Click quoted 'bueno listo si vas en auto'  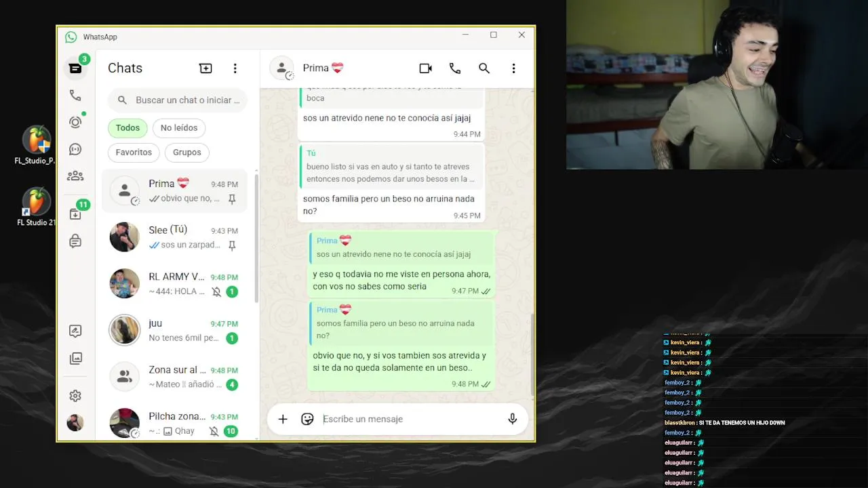(391, 166)
